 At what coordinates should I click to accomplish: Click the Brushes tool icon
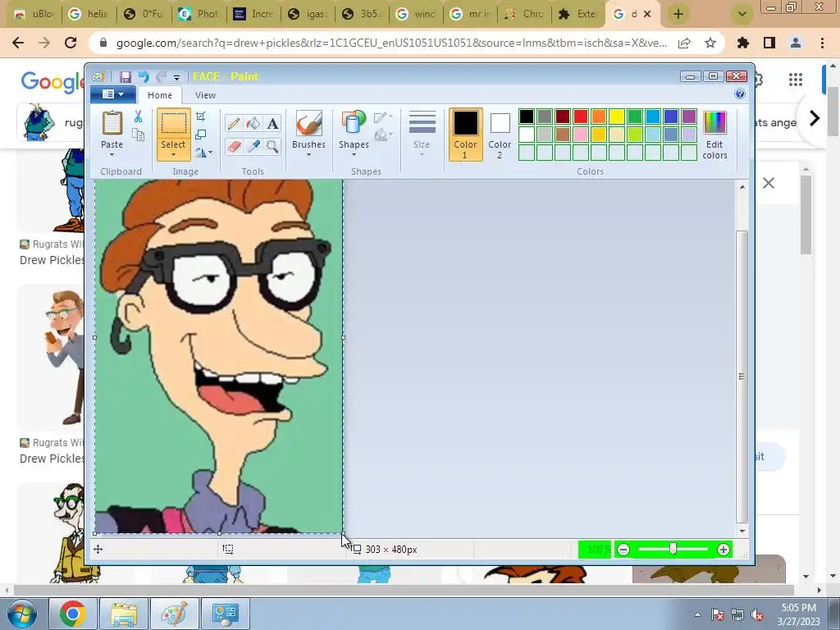coord(309,124)
